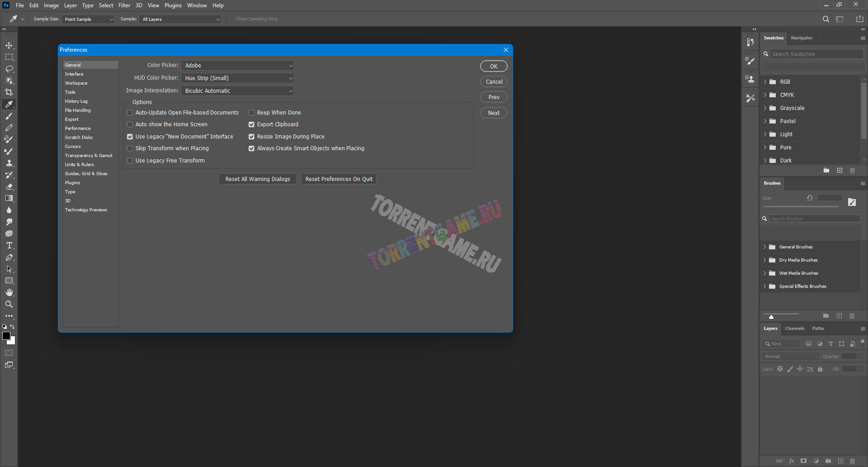868x467 pixels.
Task: Open the Filter menu
Action: click(x=124, y=5)
